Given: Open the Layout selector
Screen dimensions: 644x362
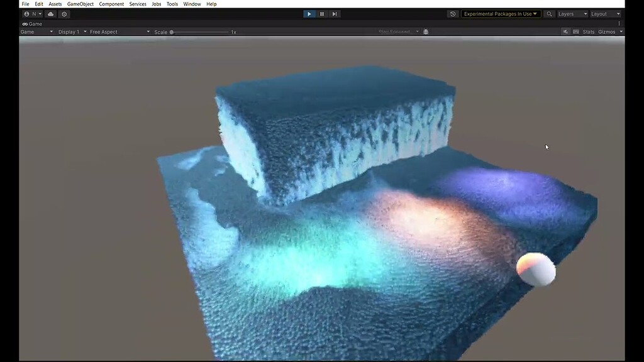Looking at the screenshot, I should [604, 13].
